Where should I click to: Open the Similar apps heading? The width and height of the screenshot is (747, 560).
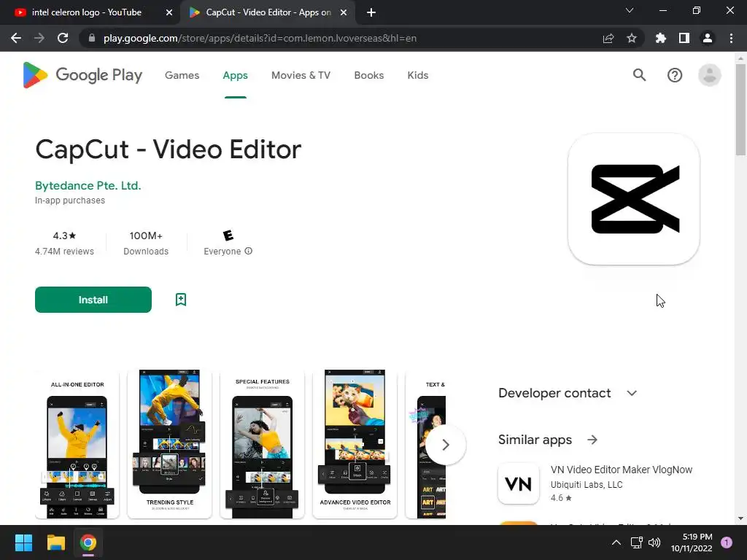(535, 440)
